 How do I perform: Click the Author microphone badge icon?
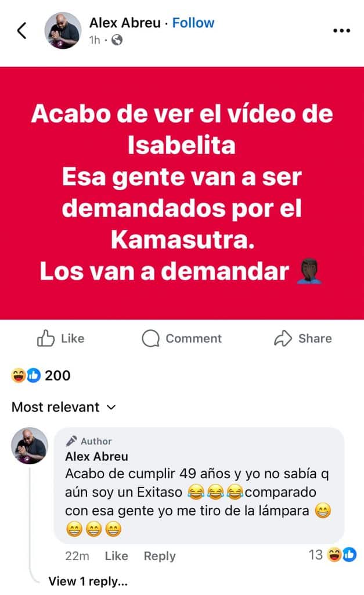[x=71, y=441]
